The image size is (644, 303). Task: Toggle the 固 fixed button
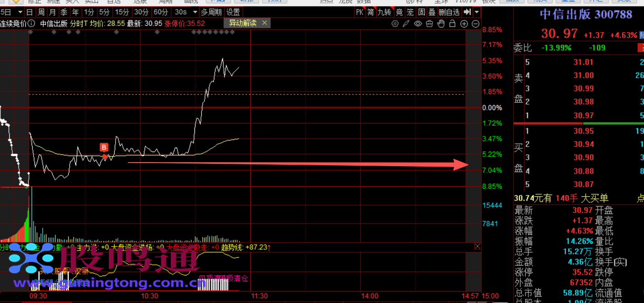click(x=422, y=12)
